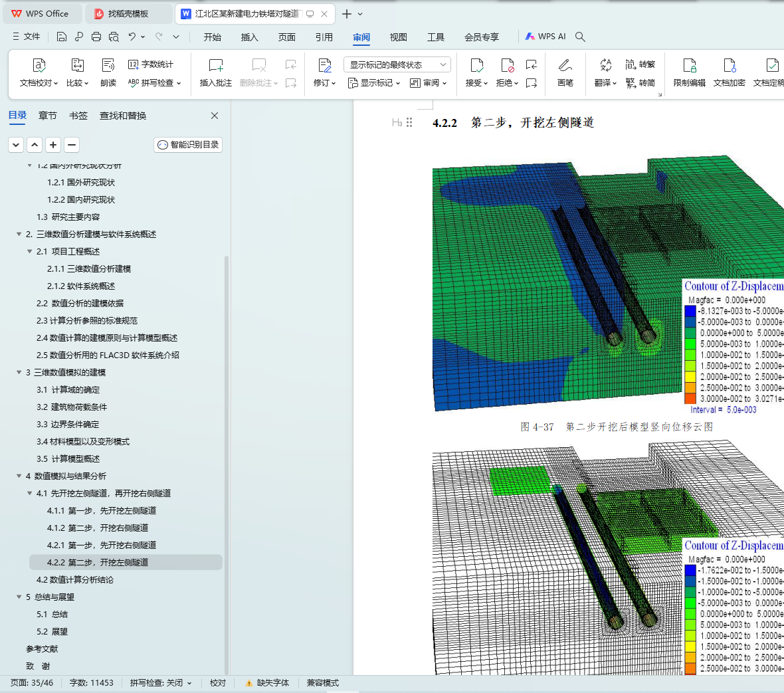
Task: Click the dropdown arrow button in outline toolbar
Action: [x=16, y=145]
